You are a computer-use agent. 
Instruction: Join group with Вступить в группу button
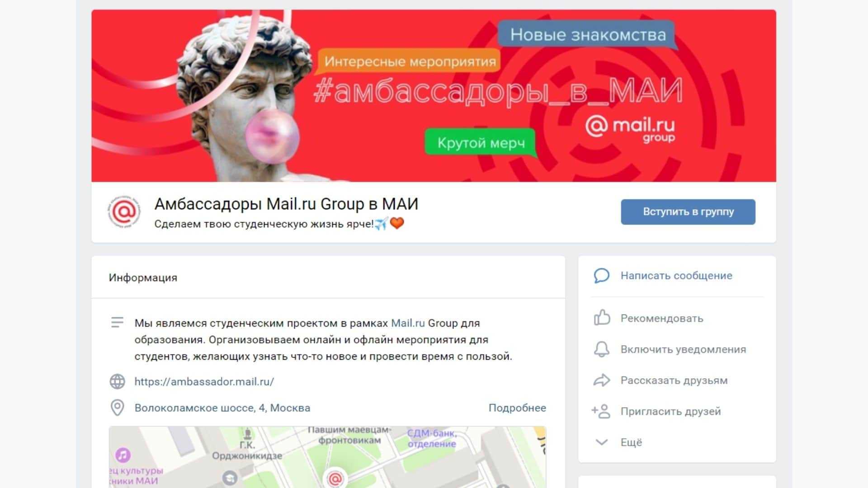tap(688, 211)
